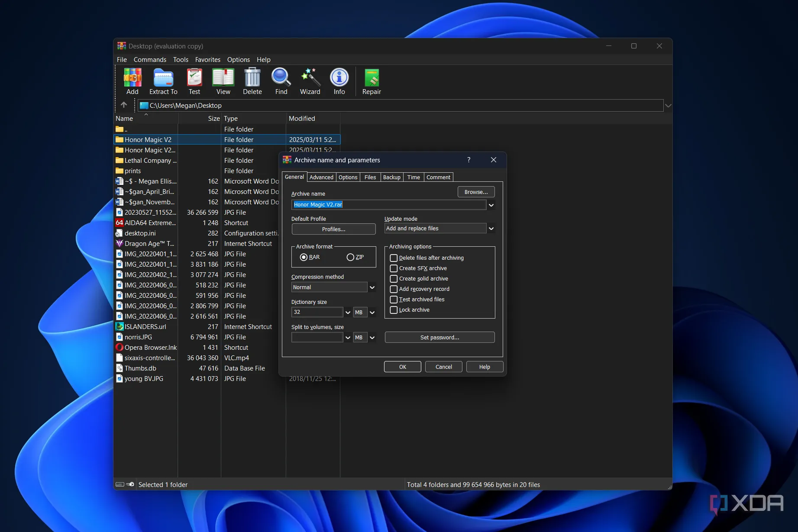This screenshot has height=532, width=798.
Task: Expand the Split to volumes size dropdown
Action: pos(348,337)
